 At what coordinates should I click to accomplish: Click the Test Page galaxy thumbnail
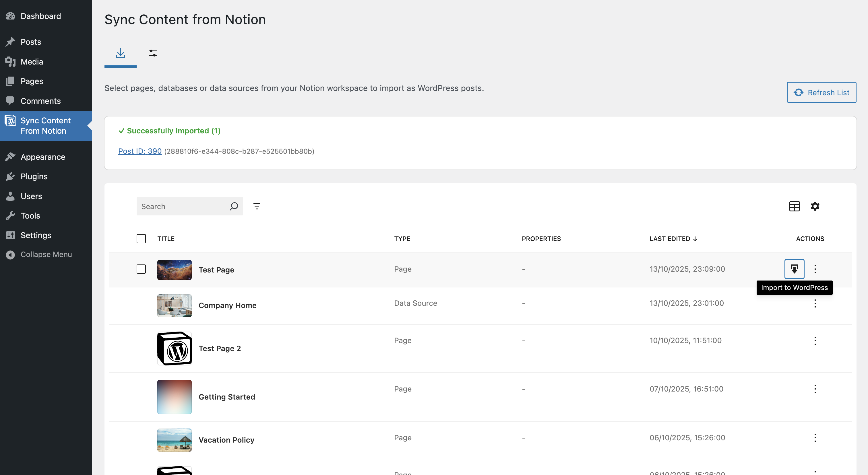174,269
